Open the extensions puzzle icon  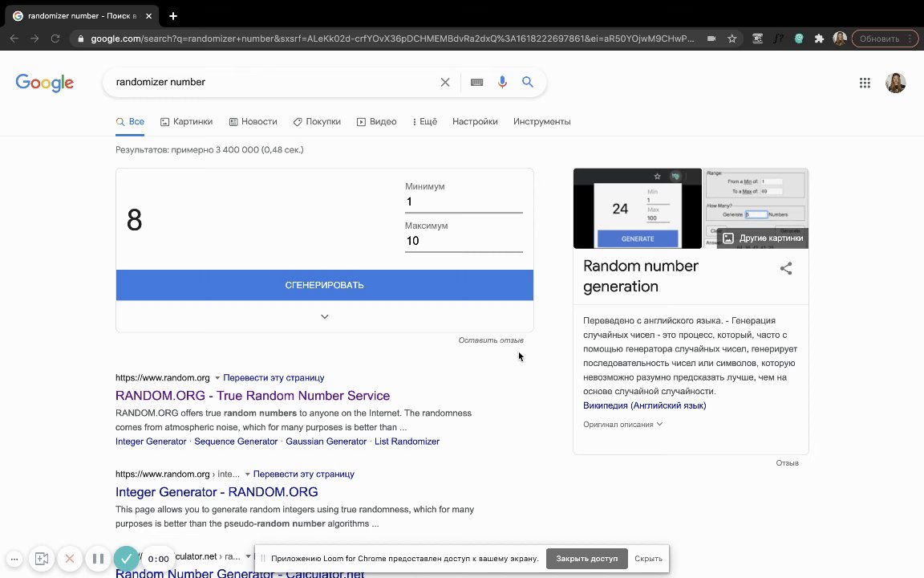pyautogui.click(x=819, y=39)
